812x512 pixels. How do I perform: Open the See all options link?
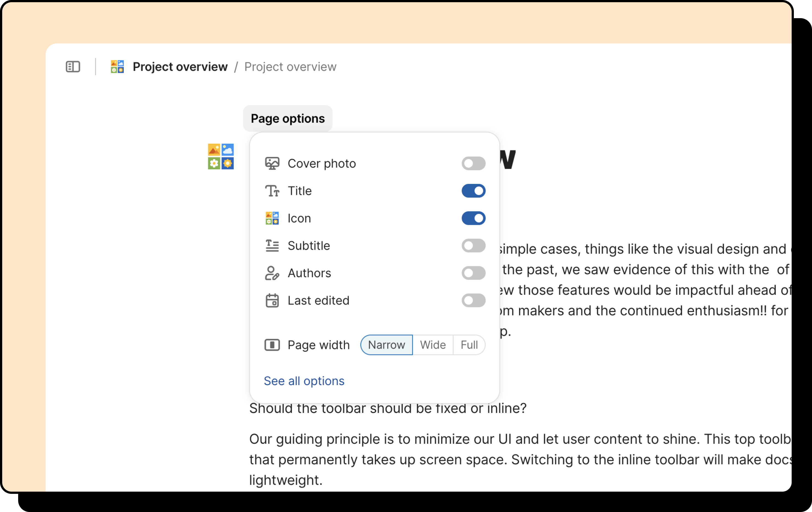click(304, 381)
